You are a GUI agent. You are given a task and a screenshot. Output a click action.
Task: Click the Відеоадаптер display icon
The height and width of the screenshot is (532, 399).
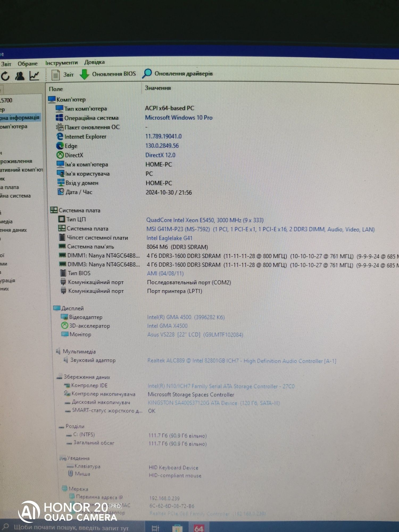[64, 317]
